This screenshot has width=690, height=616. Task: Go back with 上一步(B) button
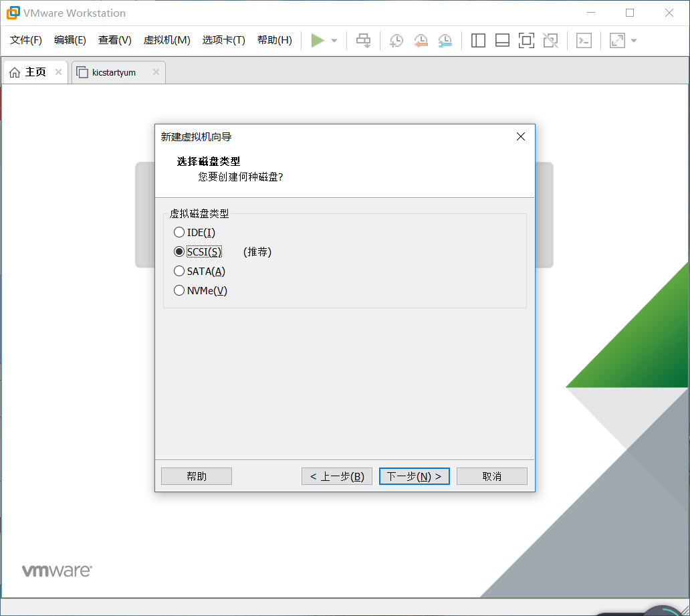336,476
